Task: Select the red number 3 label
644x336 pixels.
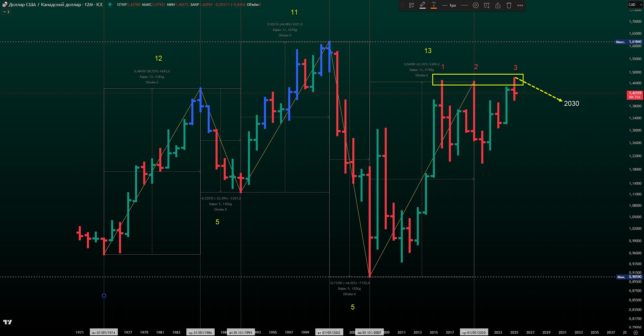Action: (x=515, y=68)
